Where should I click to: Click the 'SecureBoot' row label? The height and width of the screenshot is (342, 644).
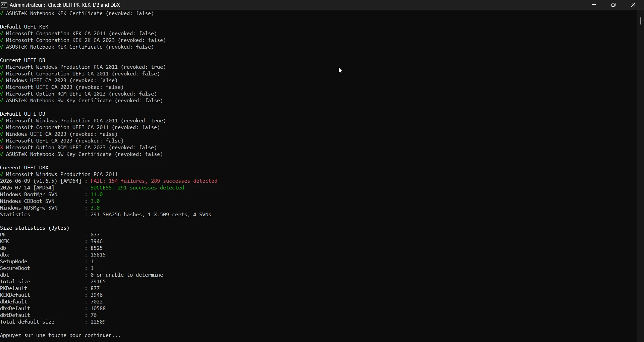point(15,268)
